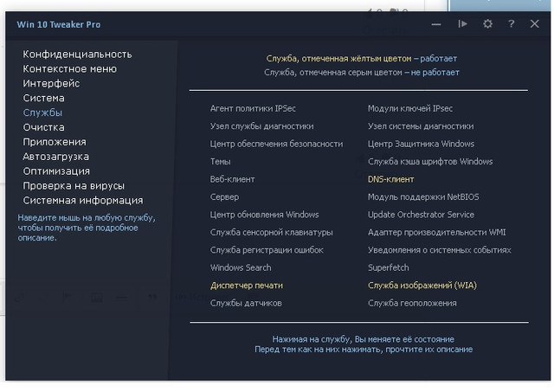Toggle Модуль поддержки NetBIOS service
Viewport: 554px width, 392px height.
(423, 196)
